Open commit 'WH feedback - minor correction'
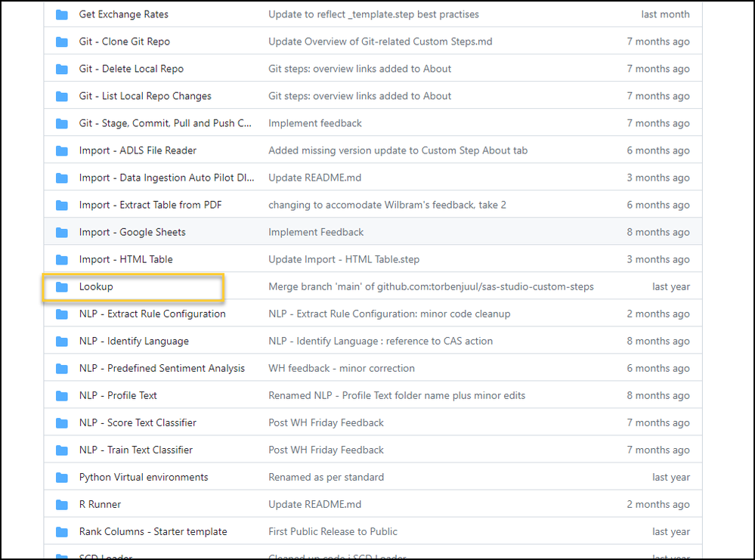This screenshot has height=560, width=755. tap(342, 369)
